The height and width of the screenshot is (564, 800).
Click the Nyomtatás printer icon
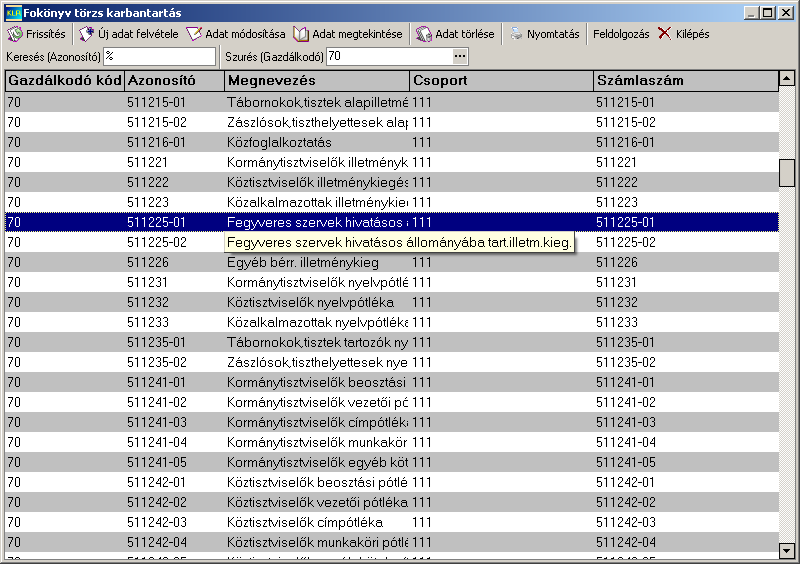point(516,34)
